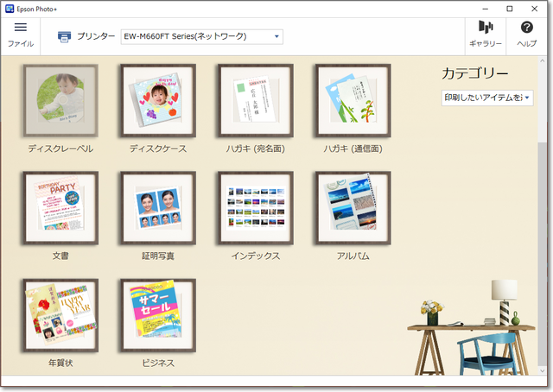Click the ビジネス text label
Image resolution: width=553 pixels, height=392 pixels.
158,364
